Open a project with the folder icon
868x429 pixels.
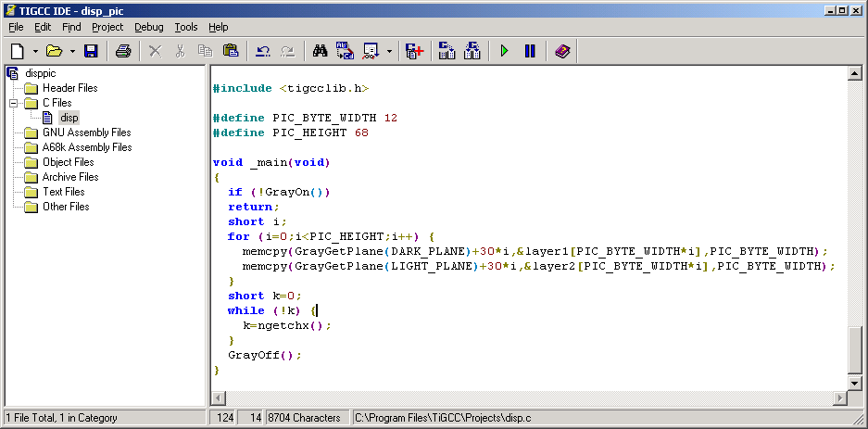click(55, 52)
